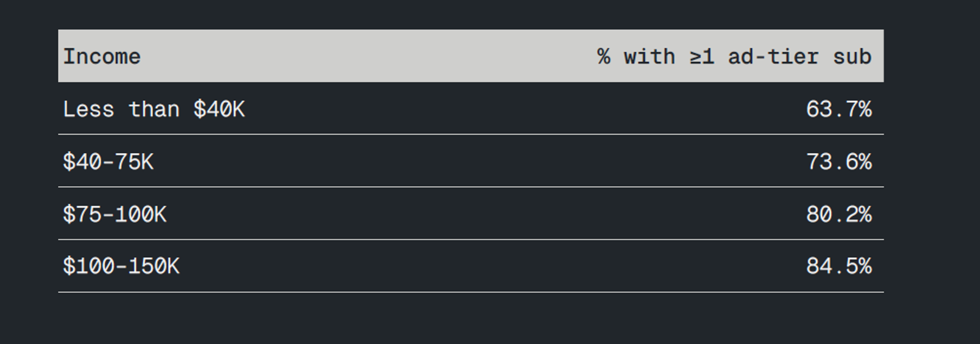This screenshot has height=344, width=980.
Task: Click divider line below $40-75K row
Action: click(471, 187)
